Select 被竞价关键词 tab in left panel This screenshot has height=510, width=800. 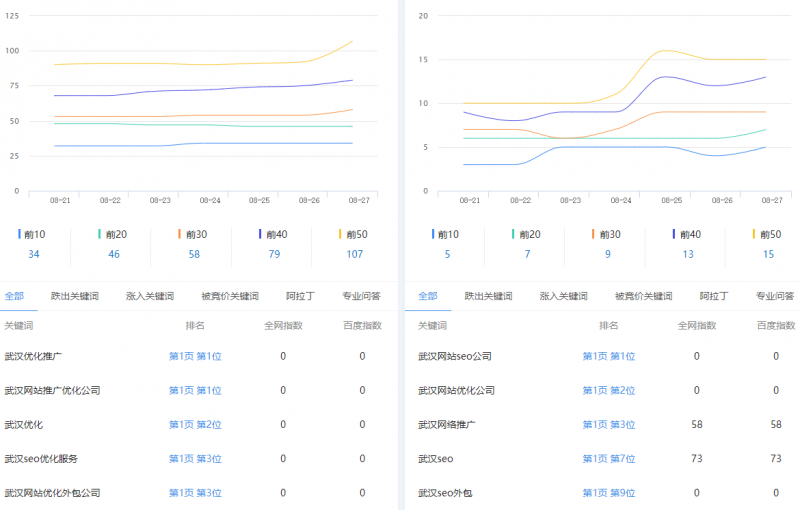pos(229,296)
